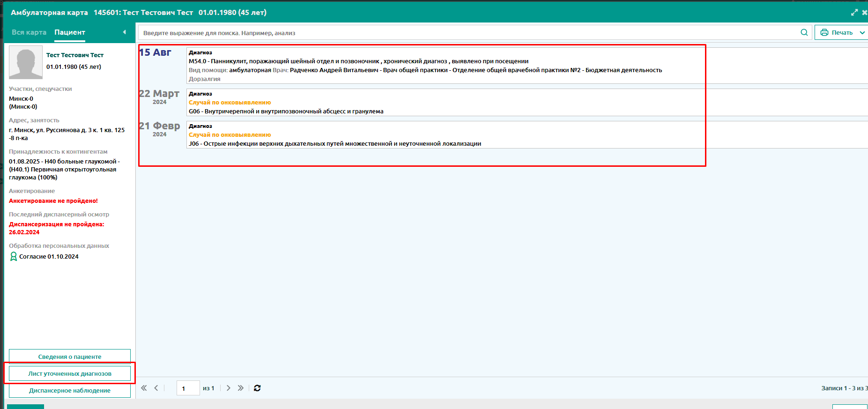Go to the previous records page
The image size is (868, 409).
156,388
